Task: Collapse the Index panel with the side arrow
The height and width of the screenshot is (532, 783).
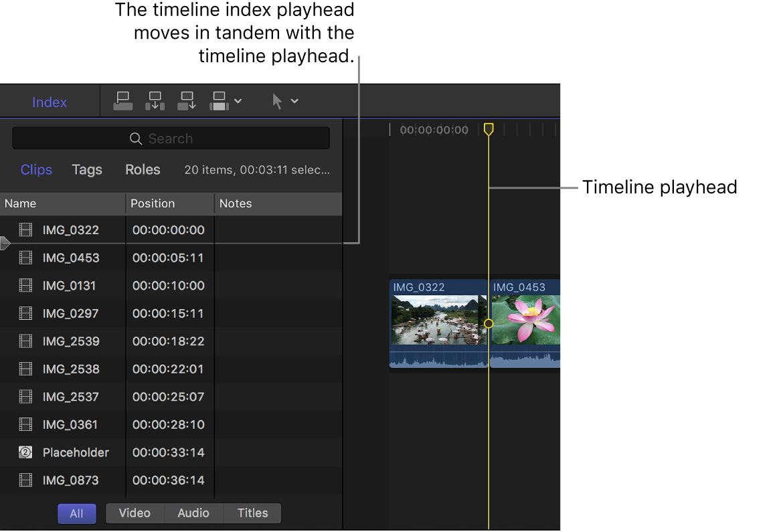Action: pyautogui.click(x=4, y=243)
